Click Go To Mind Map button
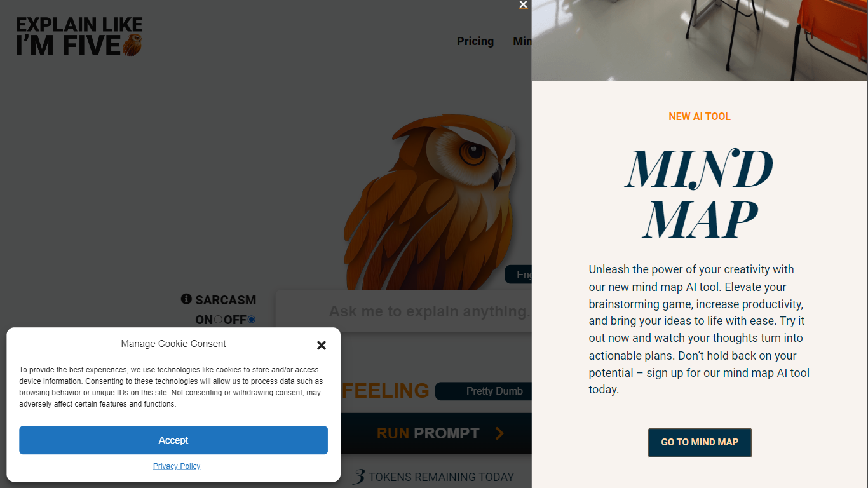 click(700, 442)
